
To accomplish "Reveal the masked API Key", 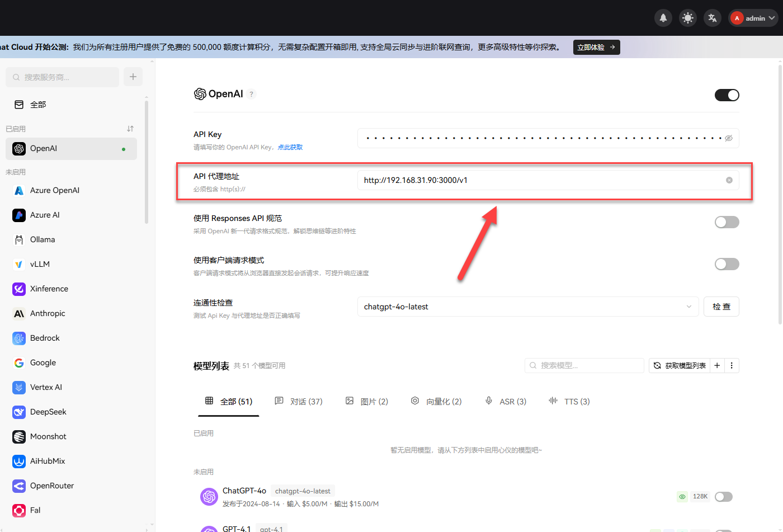I will [x=728, y=138].
